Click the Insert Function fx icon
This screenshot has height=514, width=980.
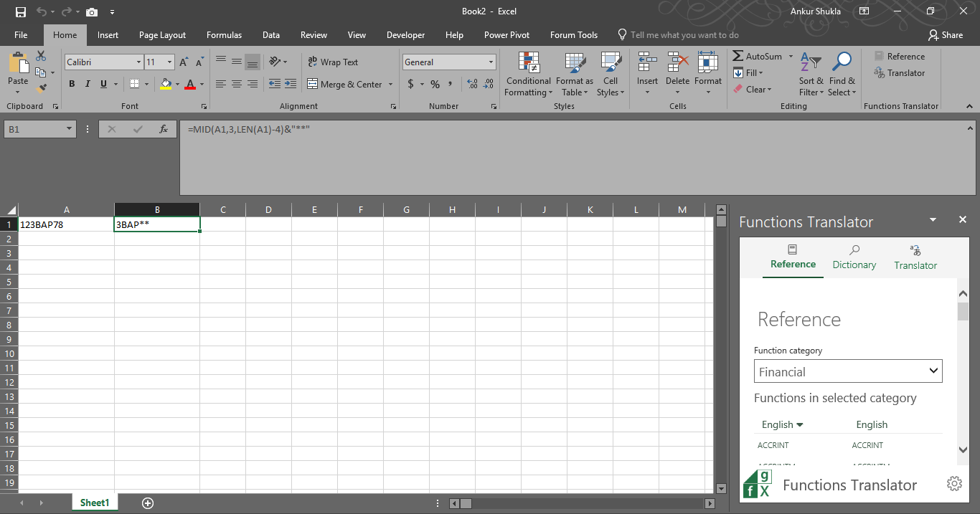(164, 129)
